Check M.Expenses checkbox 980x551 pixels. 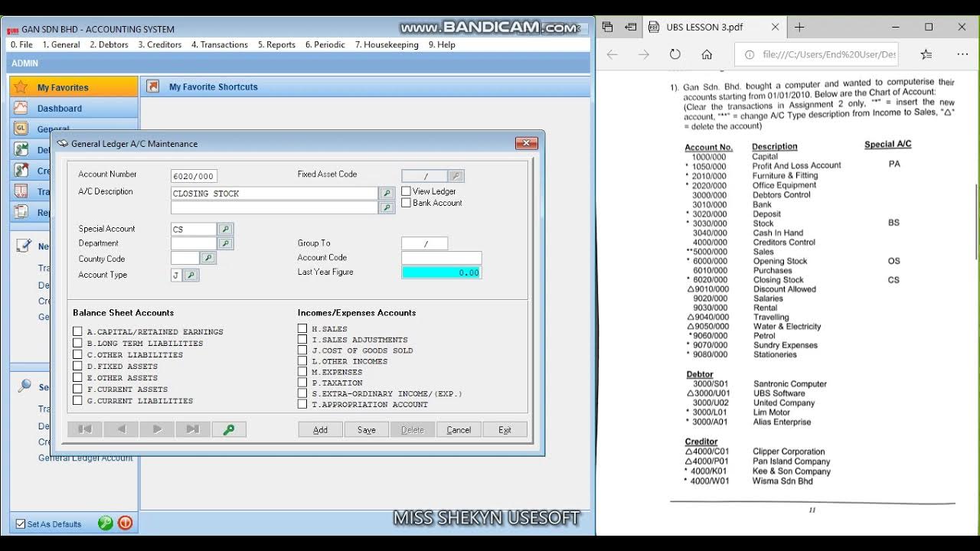[302, 371]
